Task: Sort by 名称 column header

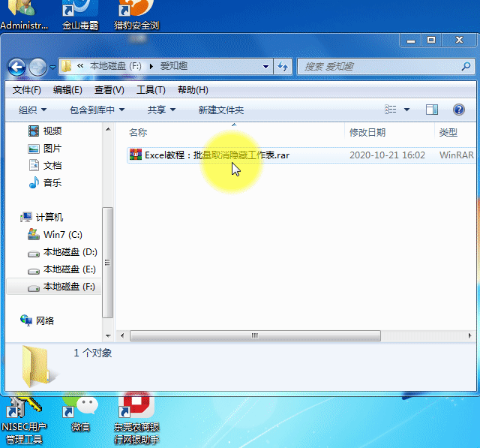Action: pyautogui.click(x=138, y=133)
